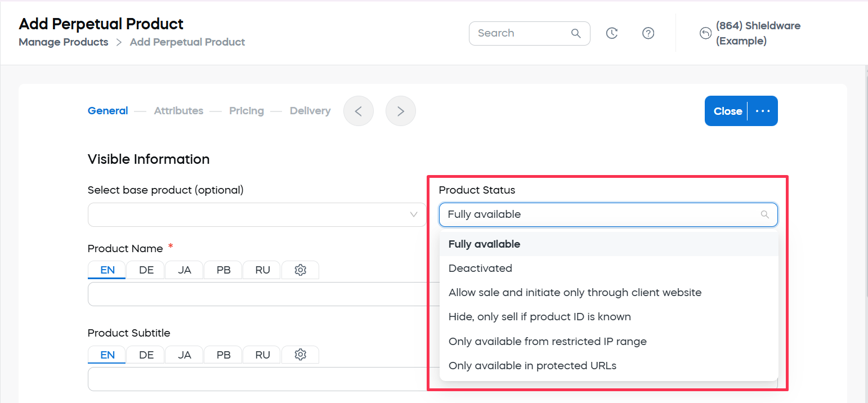Focus the header Search field
The height and width of the screenshot is (403, 868).
tap(529, 33)
